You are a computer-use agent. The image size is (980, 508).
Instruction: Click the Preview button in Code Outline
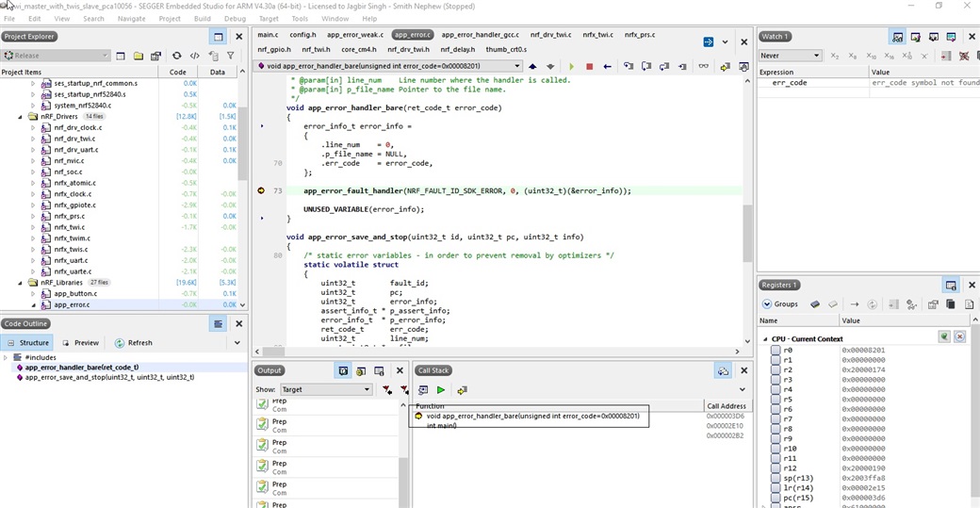pyautogui.click(x=80, y=343)
